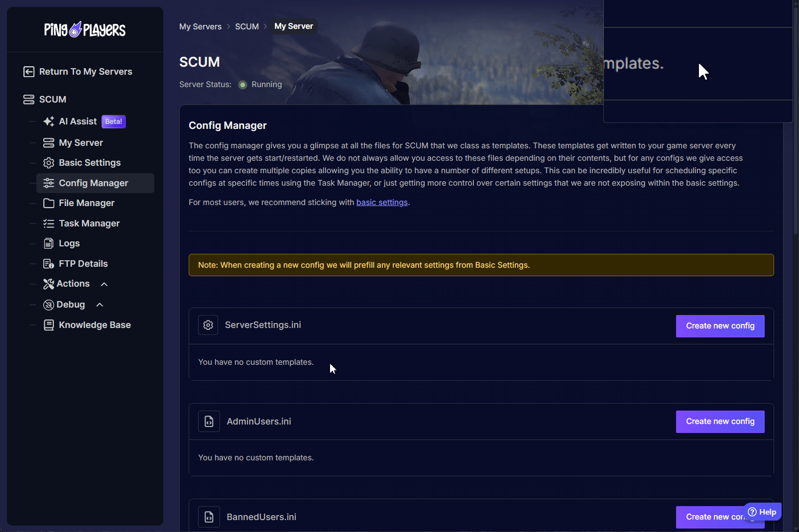
Task: Click the Logs document icon
Action: pyautogui.click(x=49, y=243)
